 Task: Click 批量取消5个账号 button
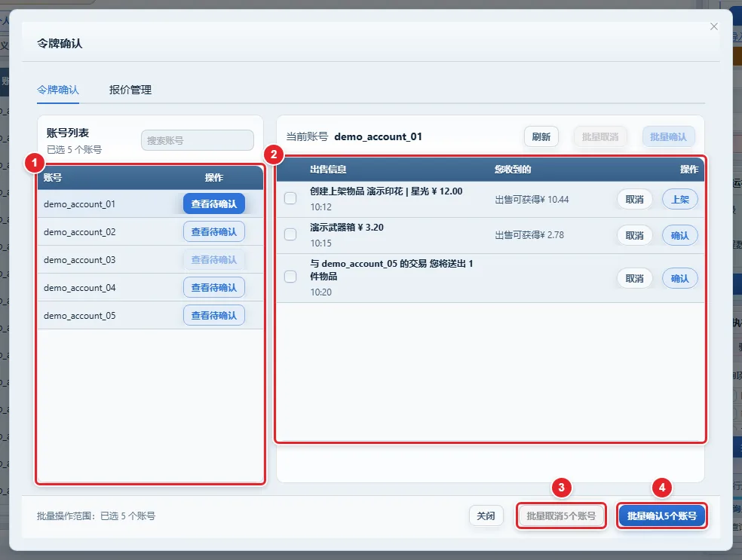[561, 516]
